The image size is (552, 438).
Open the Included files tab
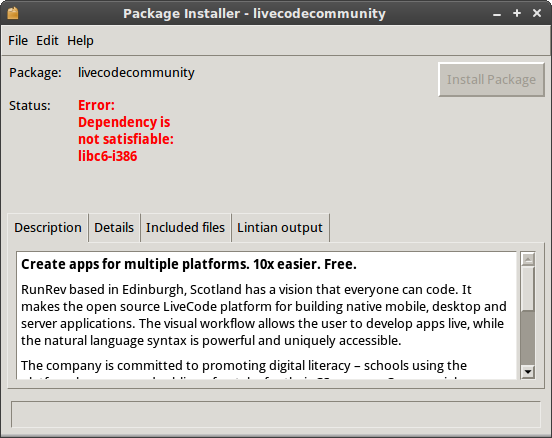point(186,227)
